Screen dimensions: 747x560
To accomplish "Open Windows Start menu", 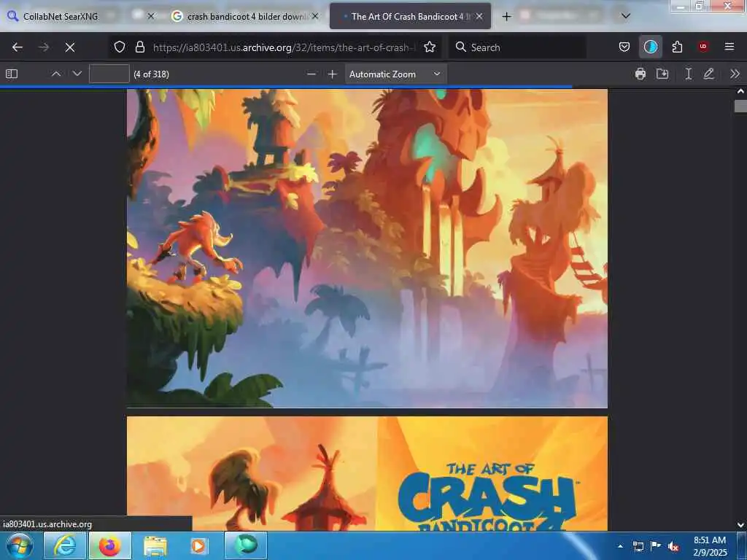I will coord(19,545).
